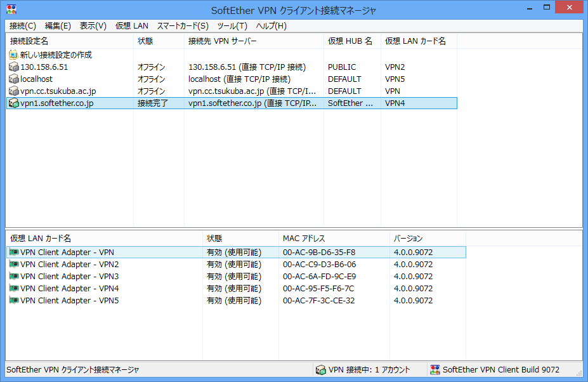This screenshot has width=588, height=382.
Task: Click adapter icon for VPN Client Adapter - VPN2
Action: pyautogui.click(x=14, y=264)
